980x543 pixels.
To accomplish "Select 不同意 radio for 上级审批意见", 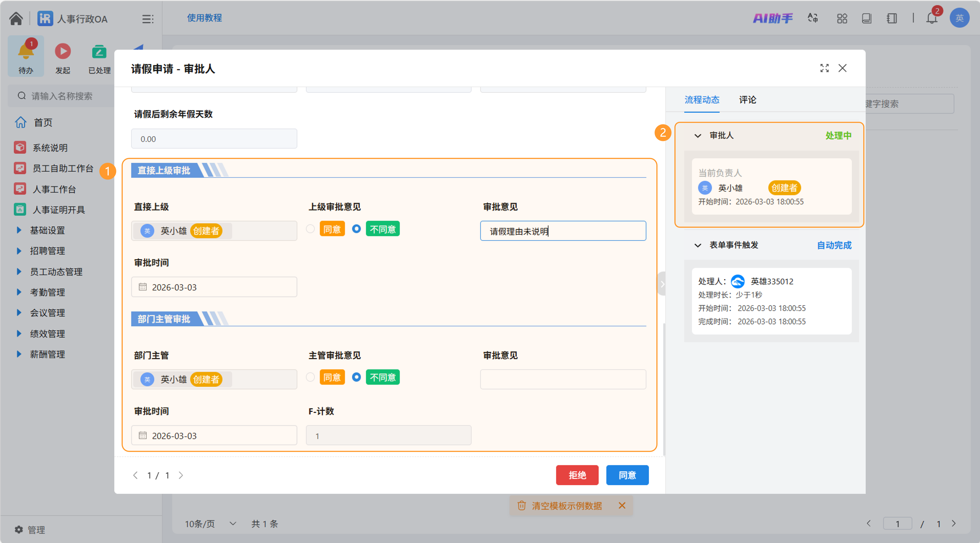I will (356, 229).
